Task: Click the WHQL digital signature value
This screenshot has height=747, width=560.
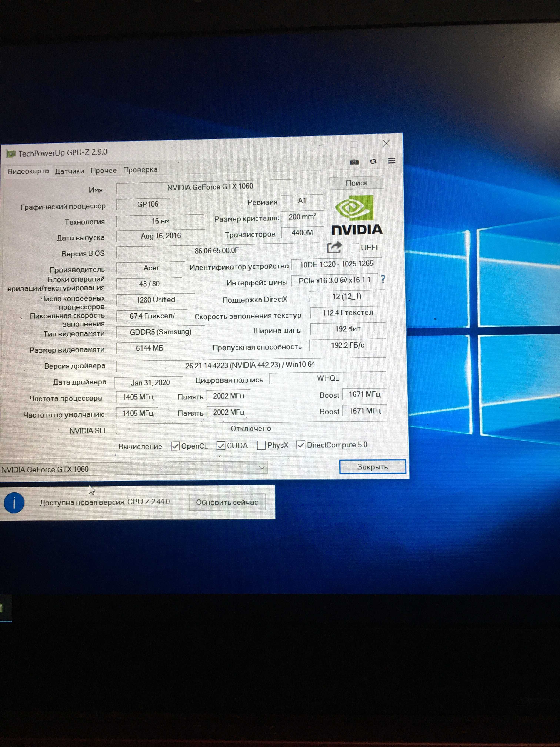Action: coord(328,378)
